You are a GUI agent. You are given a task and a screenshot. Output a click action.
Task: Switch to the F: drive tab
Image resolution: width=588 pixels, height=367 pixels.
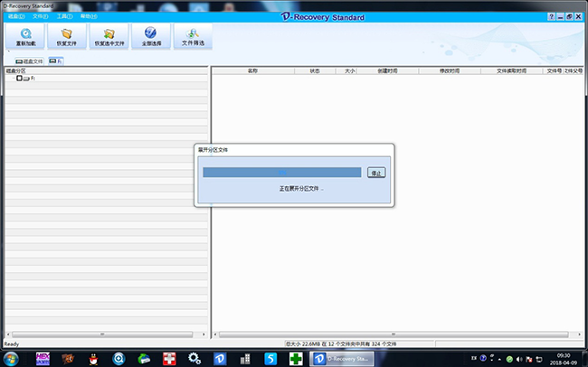coord(56,61)
